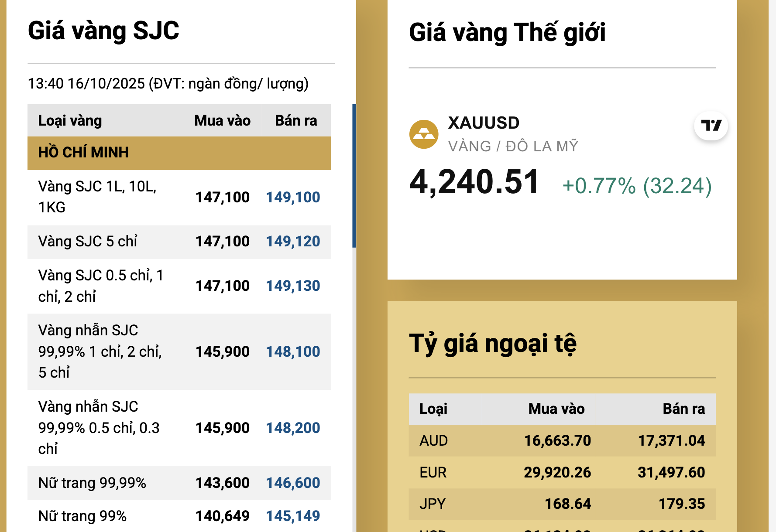
Task: Click the Nữ trang 99% row
Action: pos(179,516)
